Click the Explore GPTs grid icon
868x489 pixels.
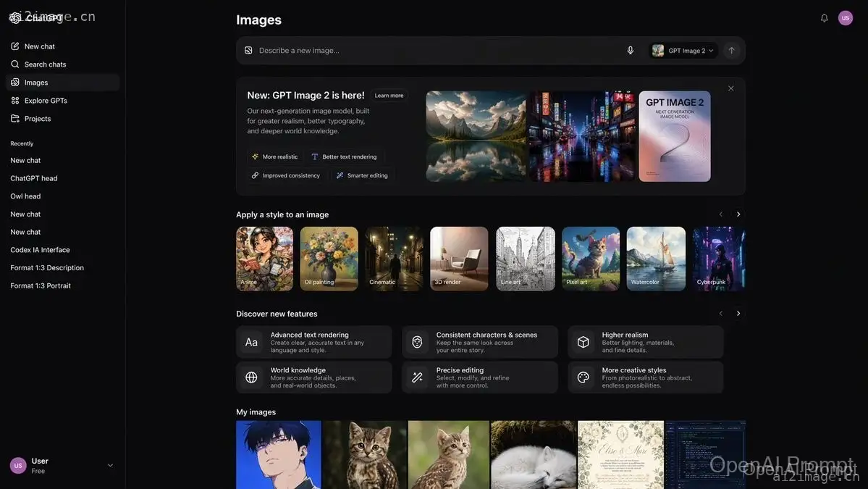(x=15, y=100)
